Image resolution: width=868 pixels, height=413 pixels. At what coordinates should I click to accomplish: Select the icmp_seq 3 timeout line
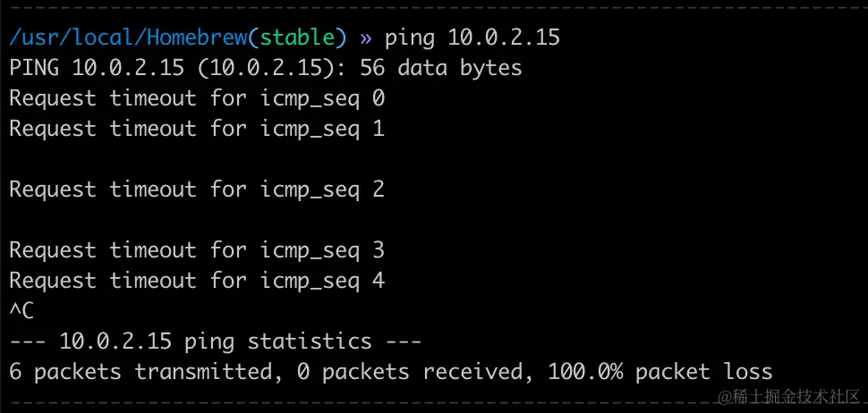point(197,250)
